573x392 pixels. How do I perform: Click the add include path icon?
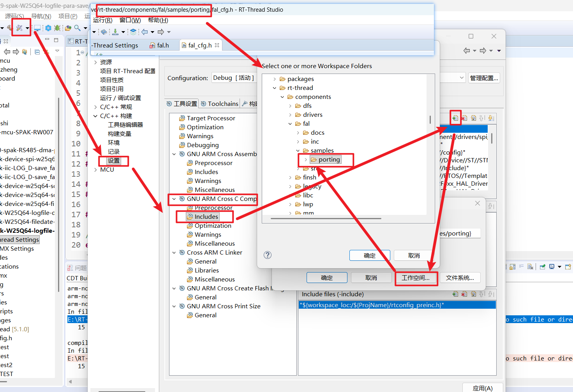455,118
